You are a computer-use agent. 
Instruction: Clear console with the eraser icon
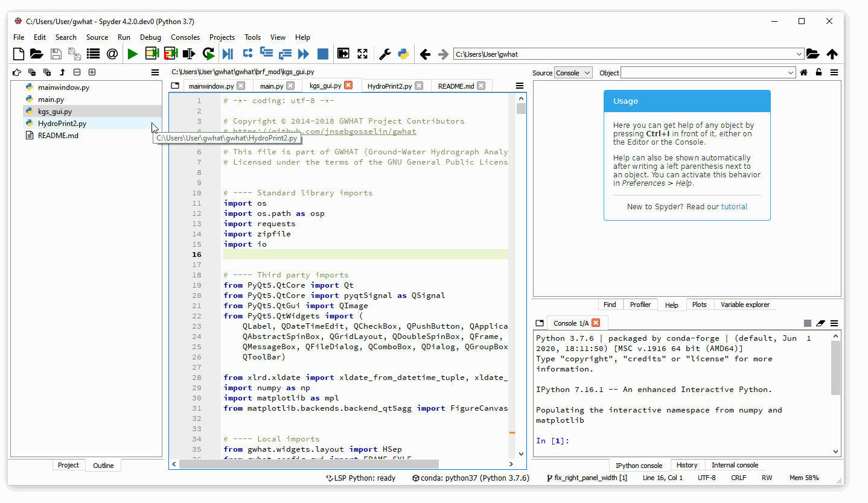click(x=820, y=323)
